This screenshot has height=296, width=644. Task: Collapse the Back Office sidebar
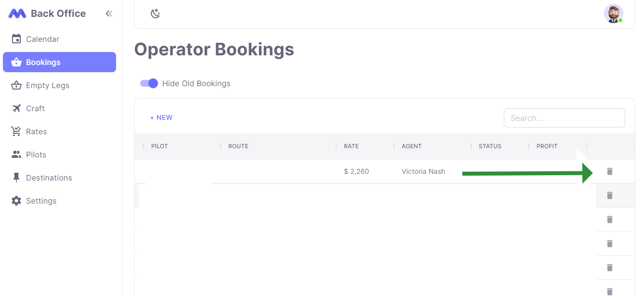click(x=109, y=13)
